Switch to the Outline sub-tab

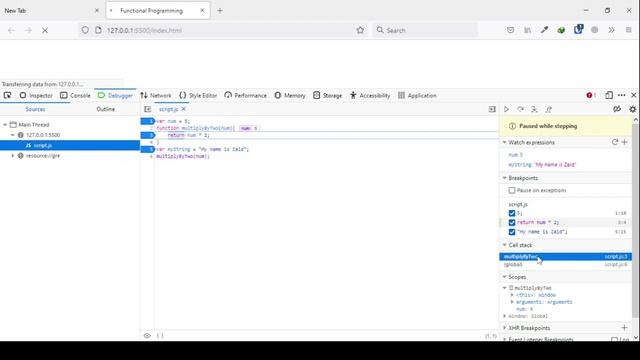click(x=105, y=109)
